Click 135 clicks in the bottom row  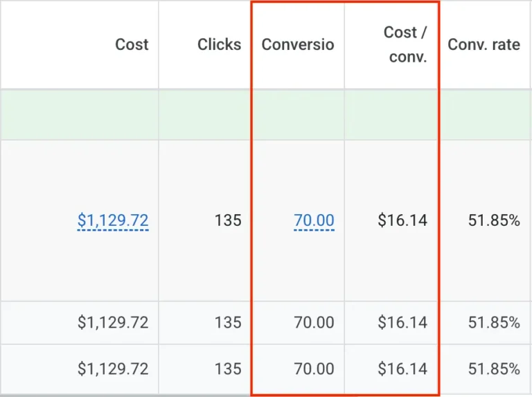[x=228, y=369]
